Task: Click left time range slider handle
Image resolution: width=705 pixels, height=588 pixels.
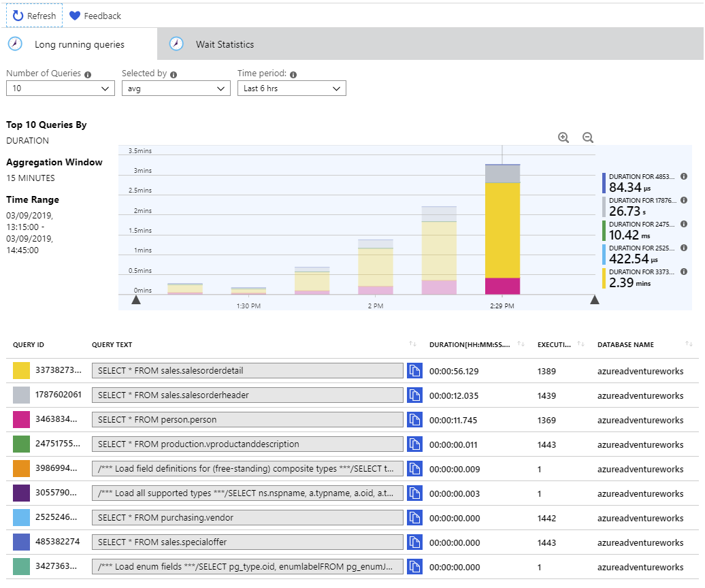Action: (136, 299)
